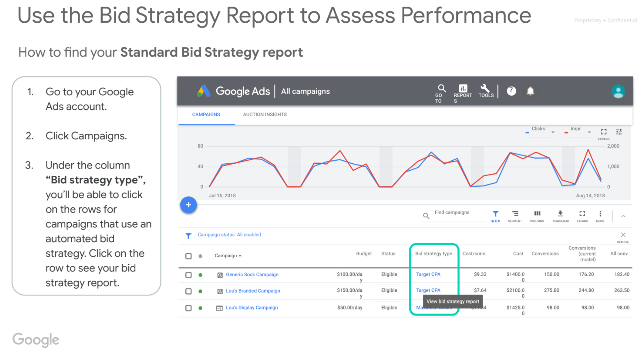The height and width of the screenshot is (350, 644).
Task: Open Target CPA for Generic Sock Campaign
Action: (x=428, y=274)
